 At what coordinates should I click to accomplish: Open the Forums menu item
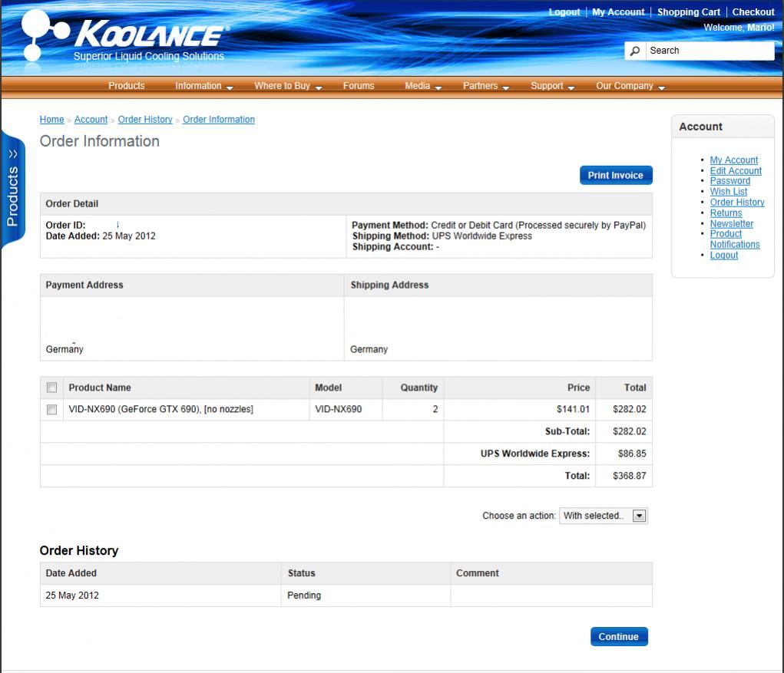point(359,86)
